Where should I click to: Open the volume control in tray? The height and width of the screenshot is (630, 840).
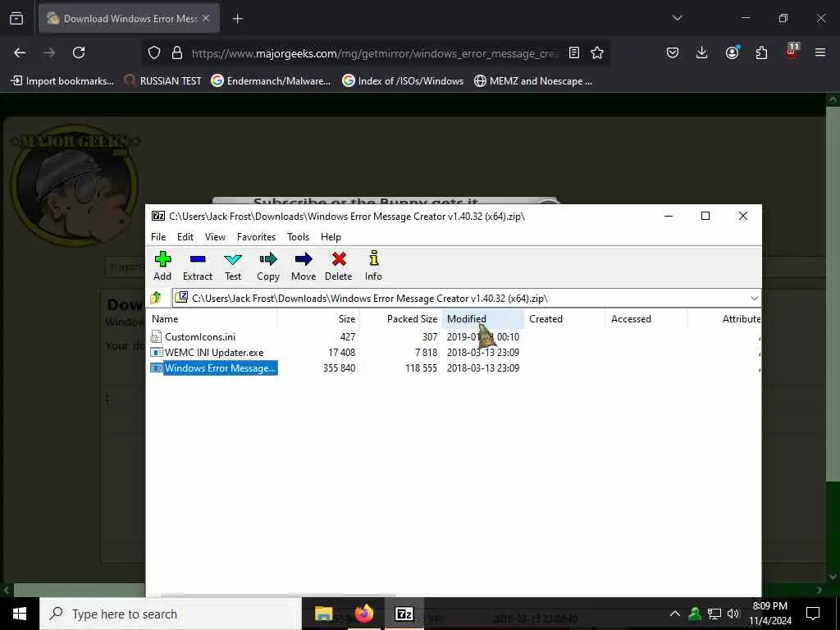tap(733, 614)
